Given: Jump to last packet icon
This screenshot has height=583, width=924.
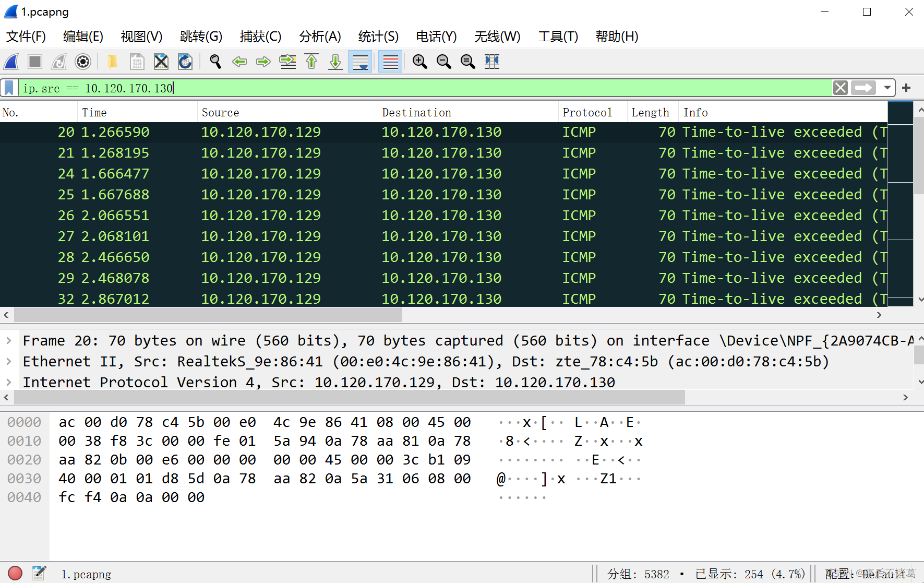Looking at the screenshot, I should [335, 62].
